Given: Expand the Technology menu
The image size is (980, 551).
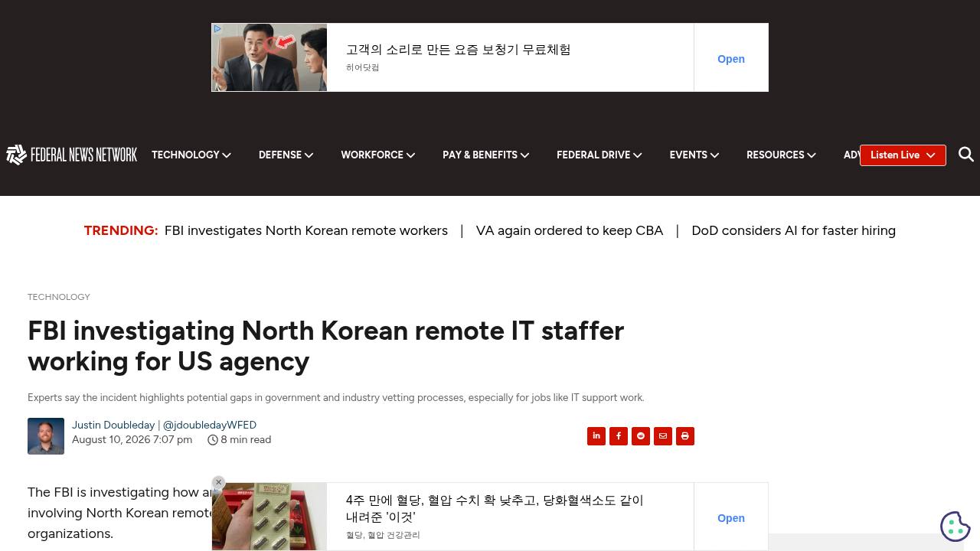Looking at the screenshot, I should click(x=191, y=155).
